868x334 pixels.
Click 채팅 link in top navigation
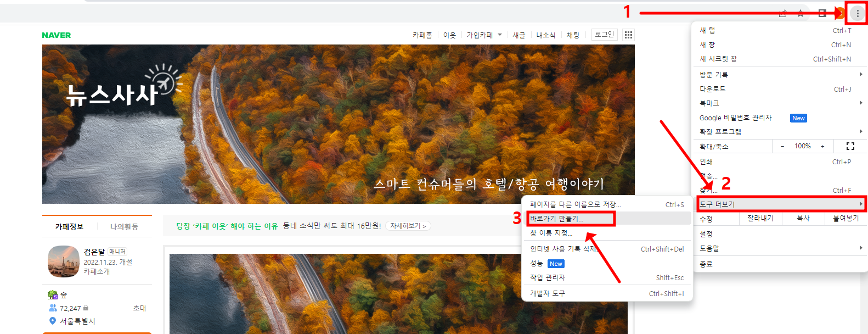(x=573, y=35)
